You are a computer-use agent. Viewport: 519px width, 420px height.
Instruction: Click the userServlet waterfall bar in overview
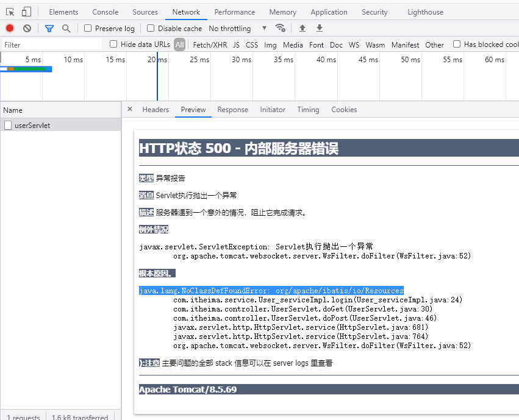(x=26, y=69)
